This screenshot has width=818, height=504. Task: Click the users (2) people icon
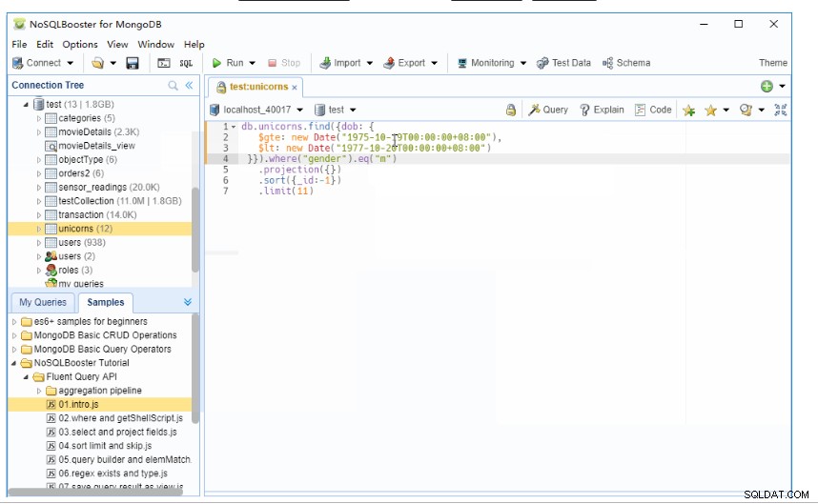51,256
